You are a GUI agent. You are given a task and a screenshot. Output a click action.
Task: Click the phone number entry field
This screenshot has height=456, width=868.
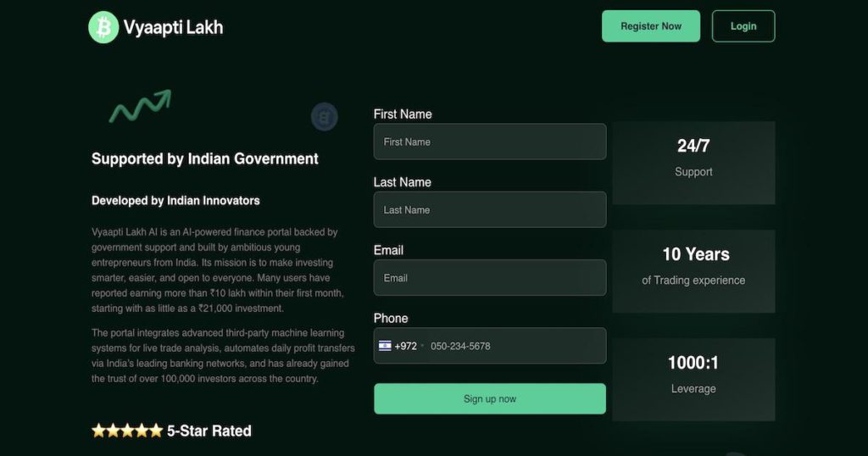pos(513,346)
